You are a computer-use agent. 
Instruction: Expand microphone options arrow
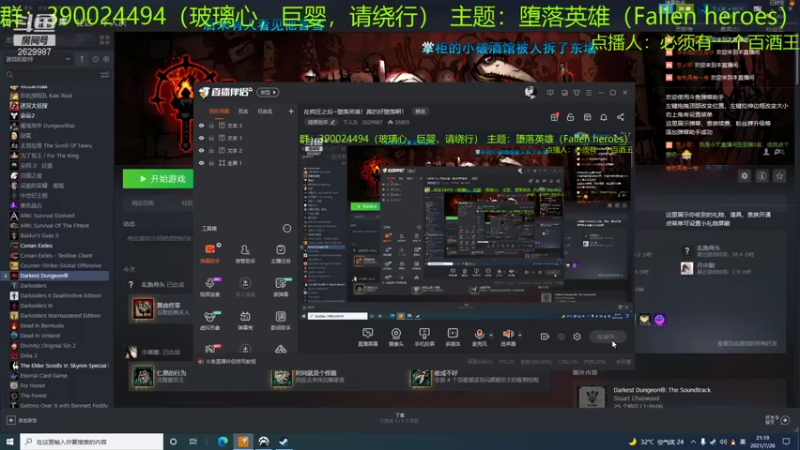click(x=491, y=335)
